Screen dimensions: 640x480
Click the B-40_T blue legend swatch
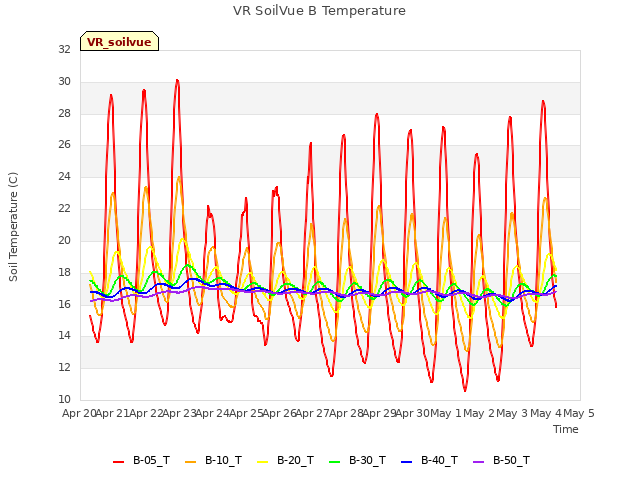tap(407, 462)
